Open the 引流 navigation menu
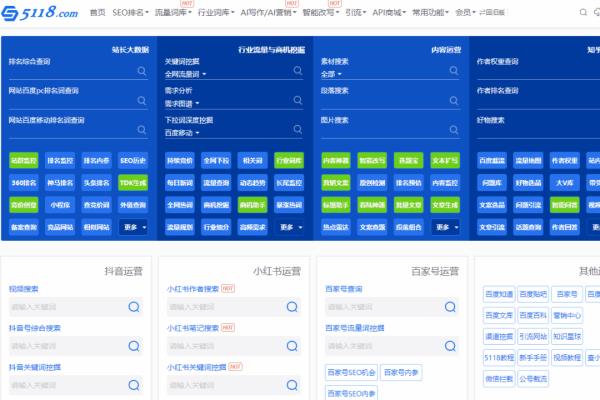The image size is (600, 400). pos(355,13)
